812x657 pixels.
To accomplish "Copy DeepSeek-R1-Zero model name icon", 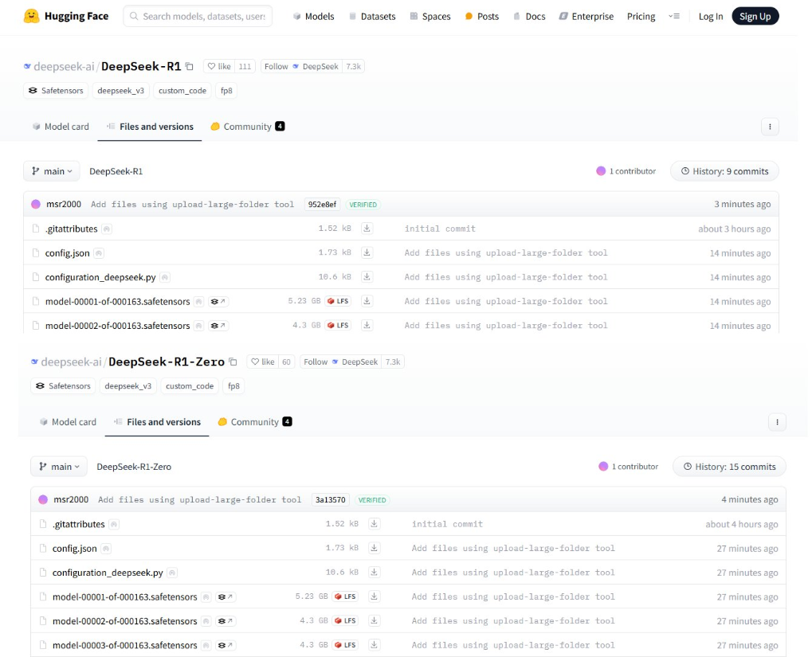I will (233, 362).
